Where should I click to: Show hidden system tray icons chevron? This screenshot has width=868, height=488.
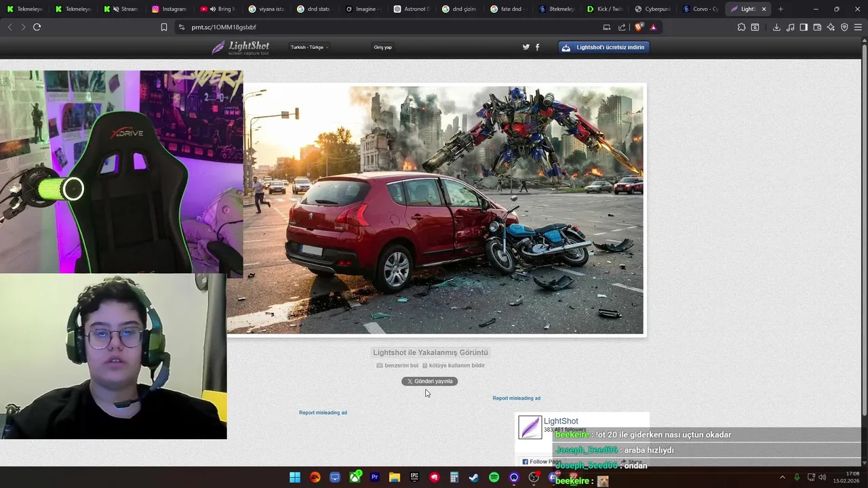pyautogui.click(x=782, y=477)
